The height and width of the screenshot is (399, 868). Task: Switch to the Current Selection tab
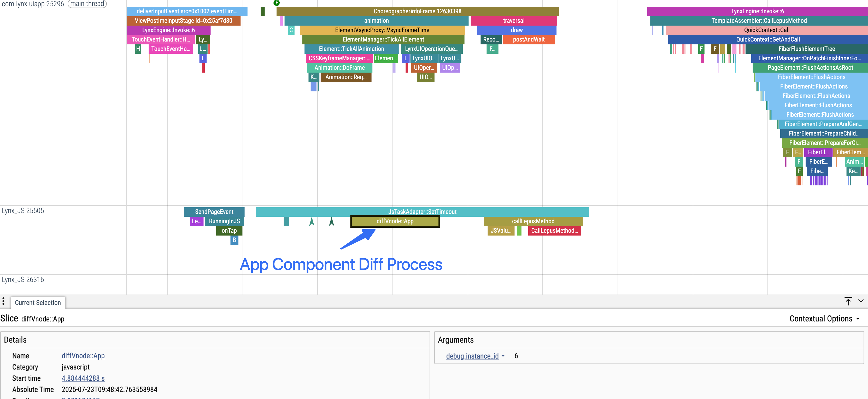tap(38, 303)
